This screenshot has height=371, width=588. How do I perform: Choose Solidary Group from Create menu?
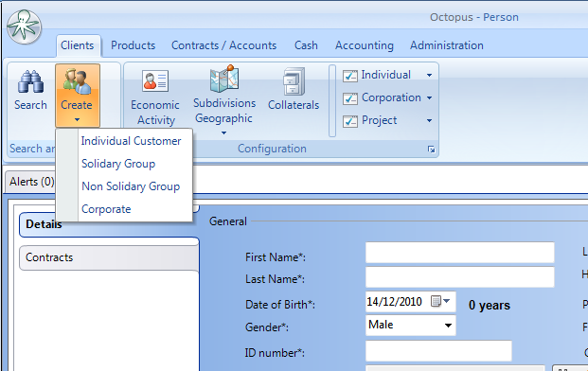tap(118, 164)
